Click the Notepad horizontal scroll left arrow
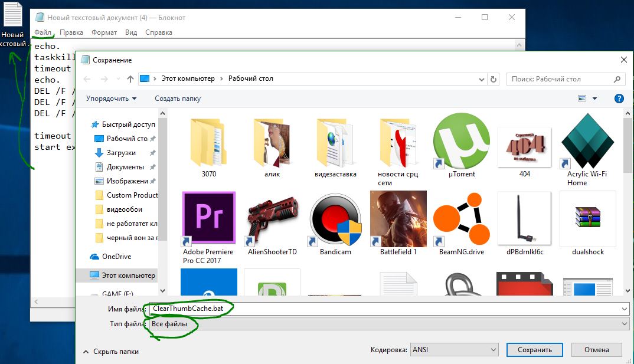 pyautogui.click(x=36, y=302)
